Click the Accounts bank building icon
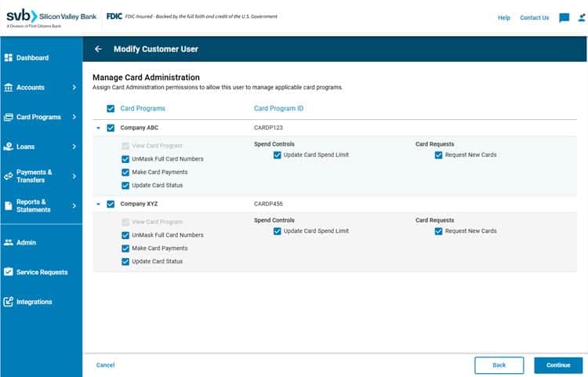The height and width of the screenshot is (377, 588). (x=9, y=87)
